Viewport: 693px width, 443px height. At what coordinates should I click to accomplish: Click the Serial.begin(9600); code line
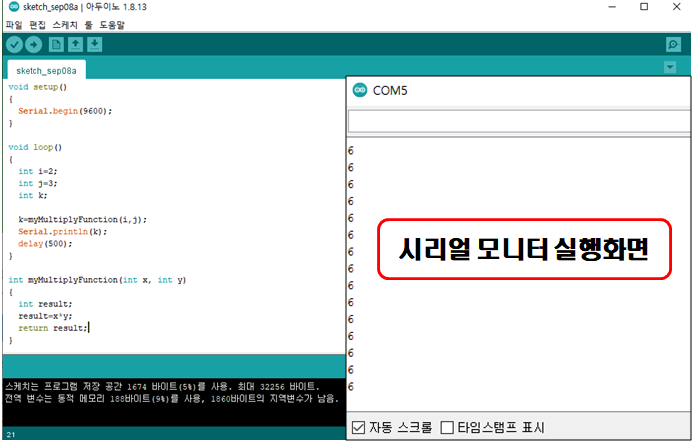(65, 111)
